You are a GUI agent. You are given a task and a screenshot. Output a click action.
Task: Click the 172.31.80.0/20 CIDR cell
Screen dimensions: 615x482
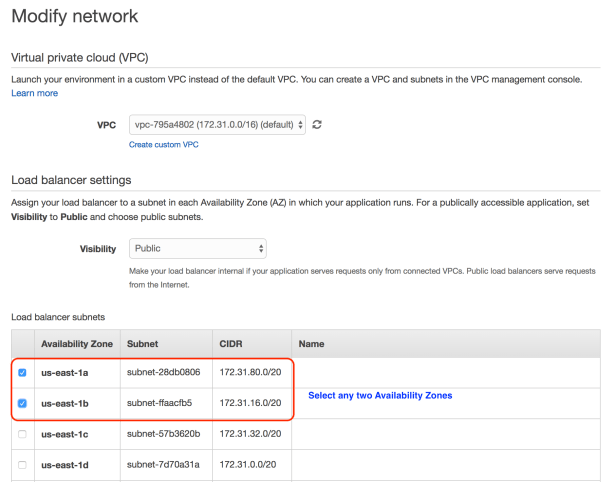click(248, 373)
